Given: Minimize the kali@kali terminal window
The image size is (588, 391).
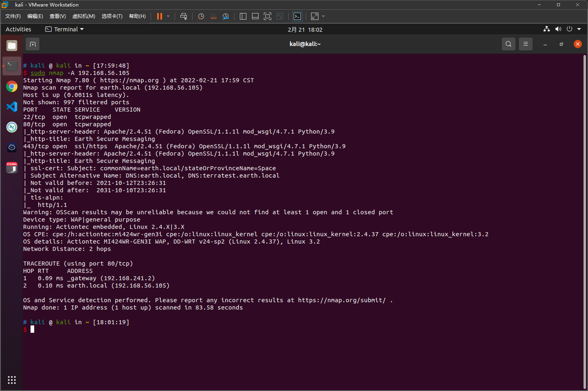Looking at the screenshot, I should [545, 44].
